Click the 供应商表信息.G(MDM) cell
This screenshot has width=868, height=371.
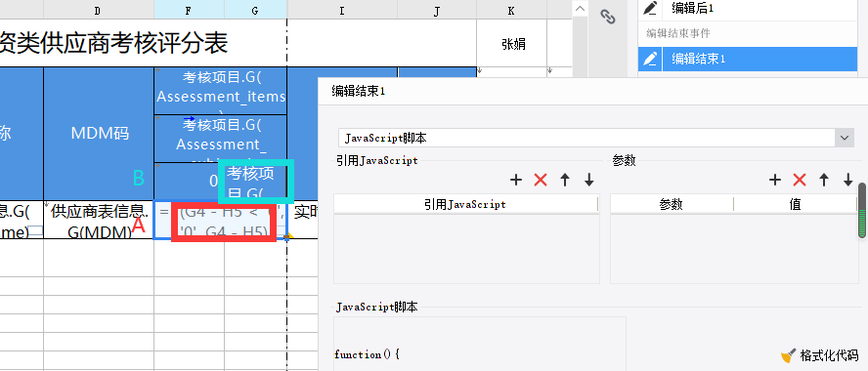point(99,220)
